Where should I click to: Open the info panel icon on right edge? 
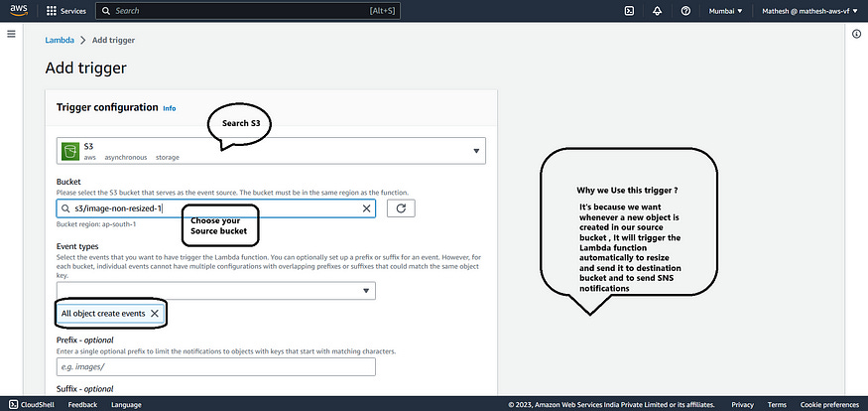click(x=856, y=34)
